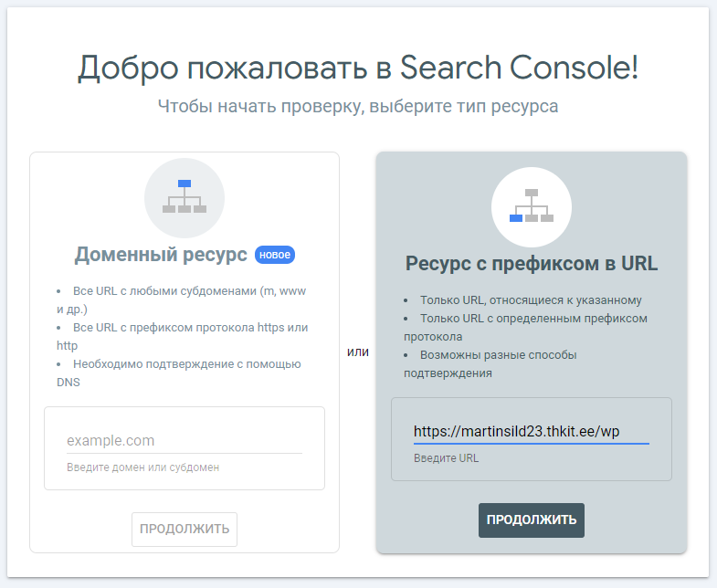Click the 'Добро пожаловать в Search Console!' title
The height and width of the screenshot is (588, 717).
click(358, 68)
